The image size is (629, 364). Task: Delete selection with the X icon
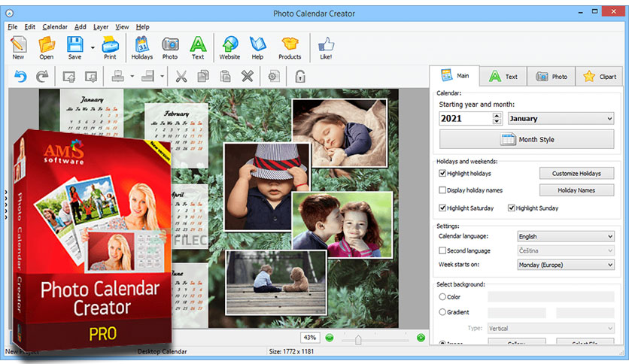click(x=248, y=76)
